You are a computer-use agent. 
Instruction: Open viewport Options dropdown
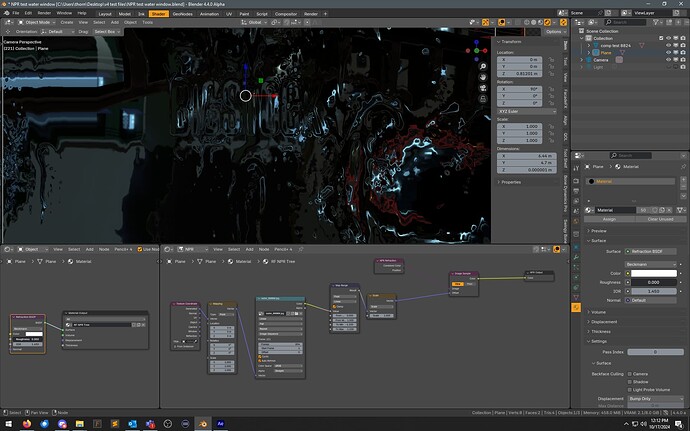point(554,32)
